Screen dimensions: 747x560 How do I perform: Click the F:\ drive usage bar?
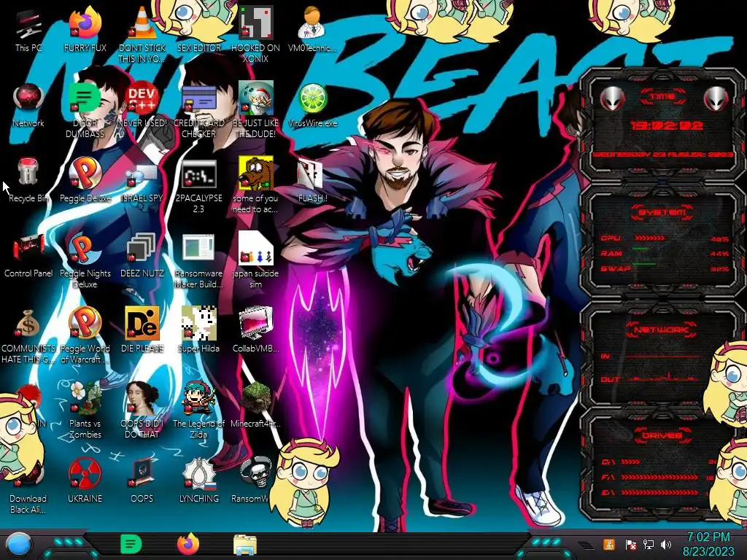point(659,477)
